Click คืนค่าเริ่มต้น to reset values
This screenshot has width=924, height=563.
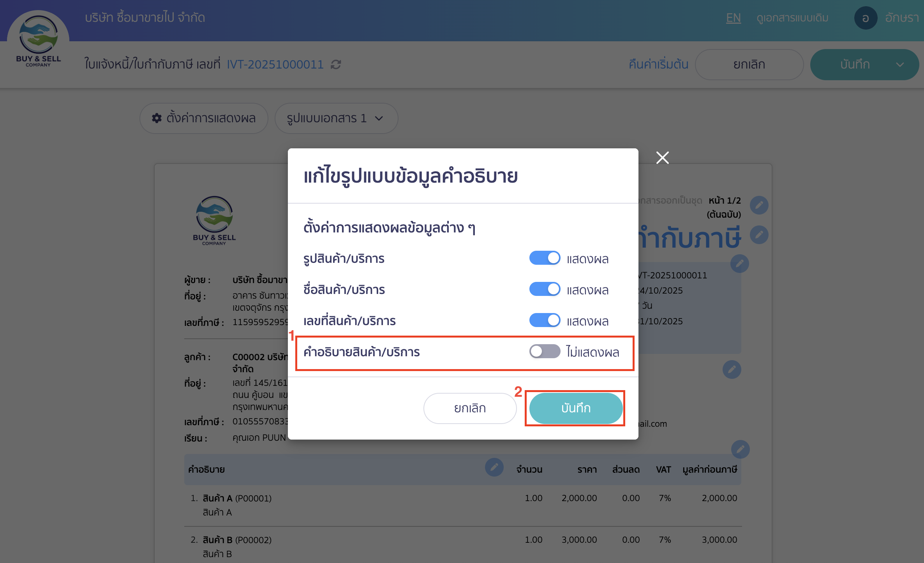[x=658, y=64]
